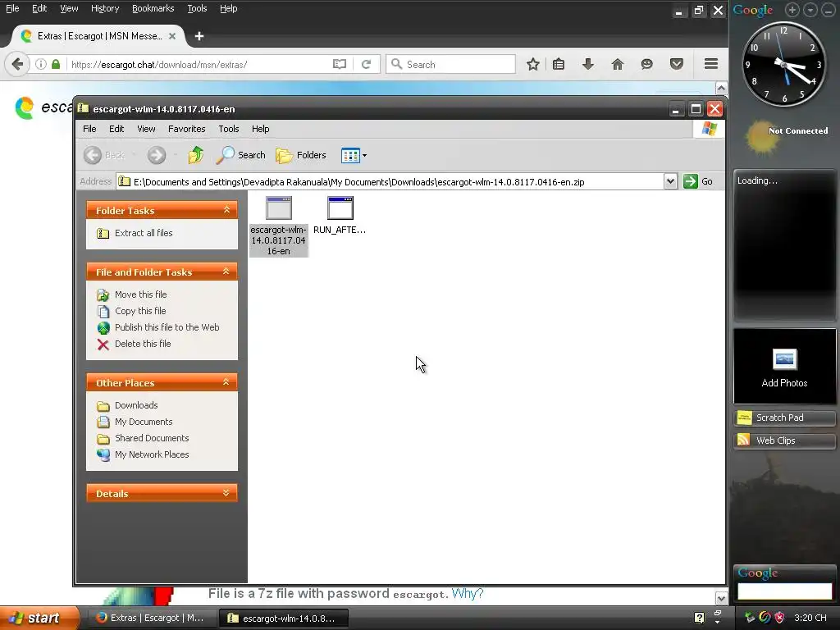Viewport: 840px width, 630px height.
Task: Open Shared Documents in Other Places
Action: [x=143, y=438]
